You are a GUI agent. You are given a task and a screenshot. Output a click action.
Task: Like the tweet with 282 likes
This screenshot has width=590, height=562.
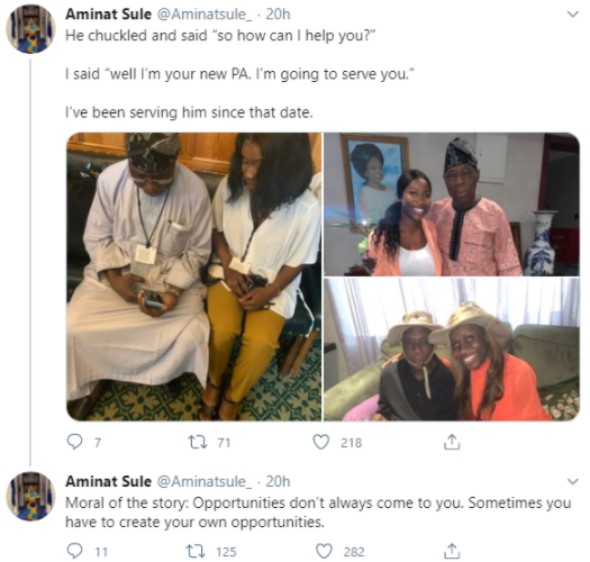[324, 551]
